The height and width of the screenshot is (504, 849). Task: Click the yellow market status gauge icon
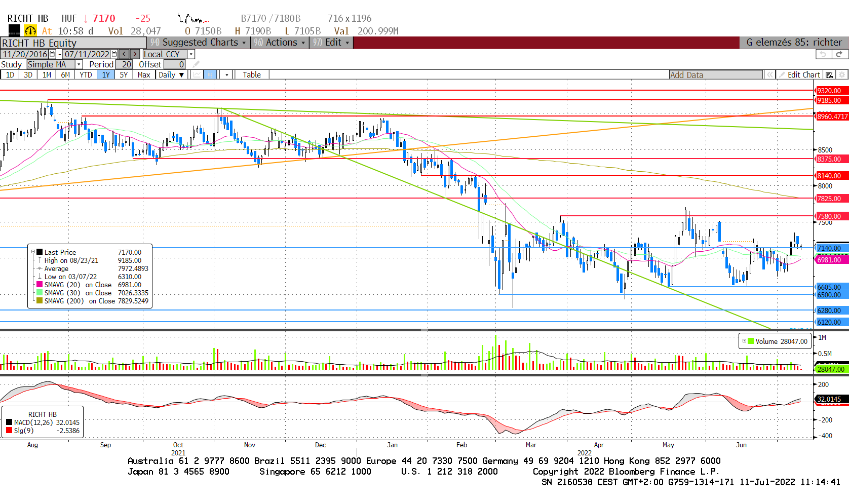(x=30, y=31)
